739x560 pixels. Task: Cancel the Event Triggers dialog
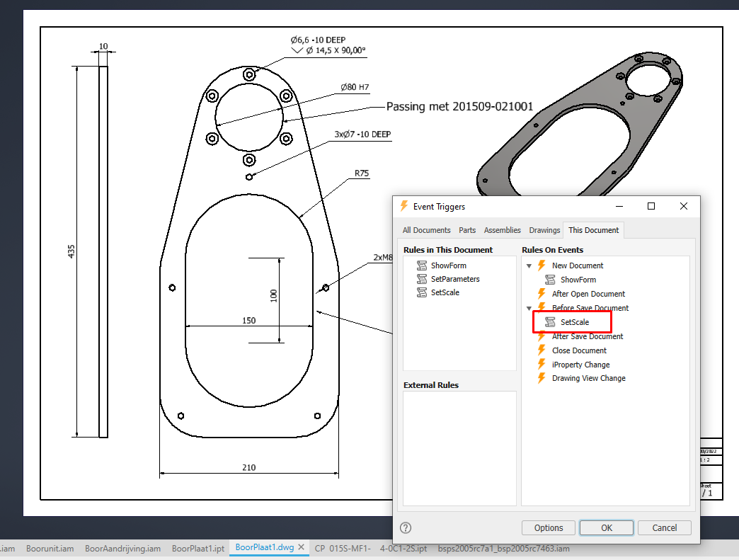coord(664,527)
